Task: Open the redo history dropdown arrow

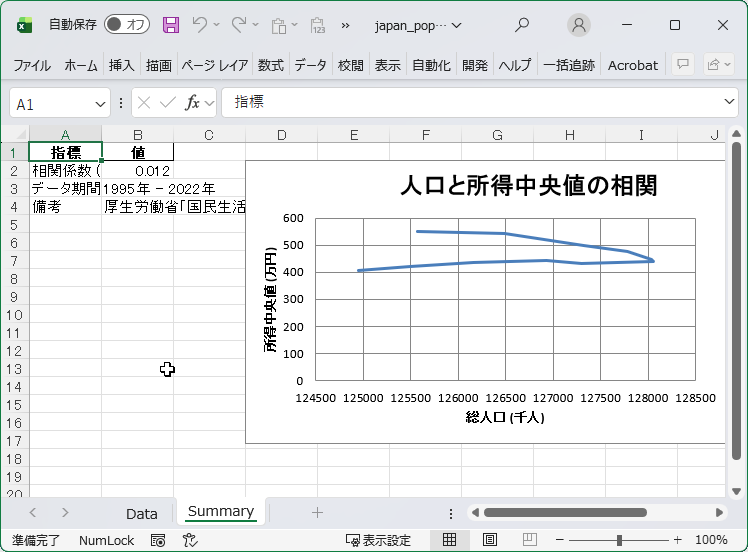Action: click(255, 24)
